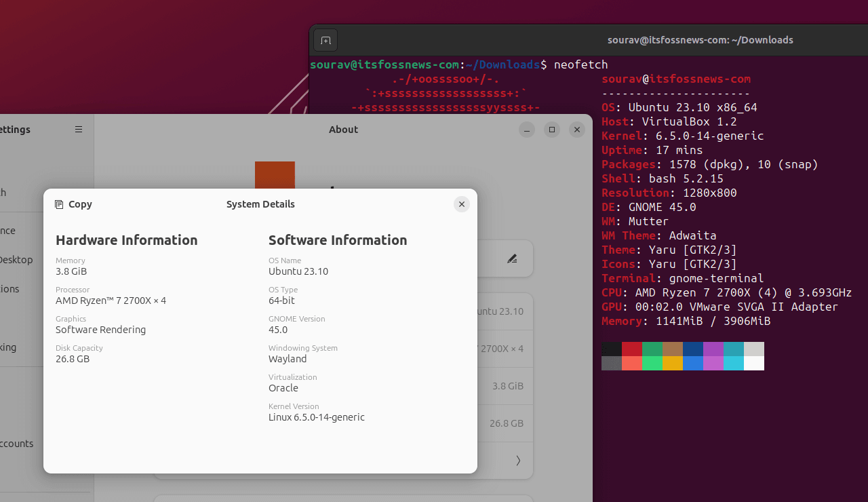Close the System Details dialog
The width and height of the screenshot is (868, 502).
(x=462, y=204)
